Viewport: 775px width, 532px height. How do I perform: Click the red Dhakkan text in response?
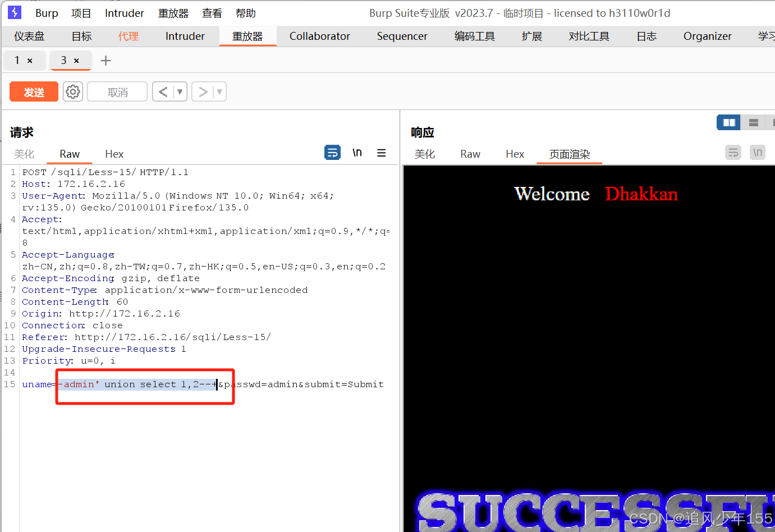coord(641,194)
